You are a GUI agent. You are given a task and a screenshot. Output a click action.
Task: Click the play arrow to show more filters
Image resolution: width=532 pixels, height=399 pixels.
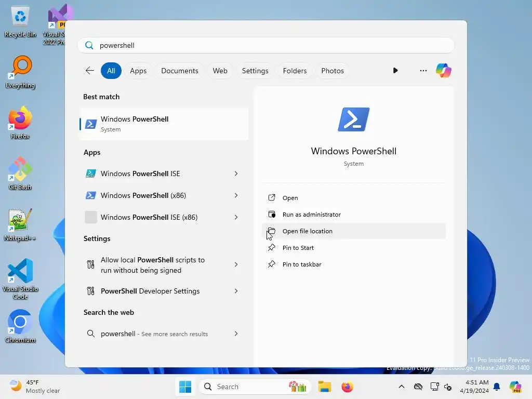395,71
